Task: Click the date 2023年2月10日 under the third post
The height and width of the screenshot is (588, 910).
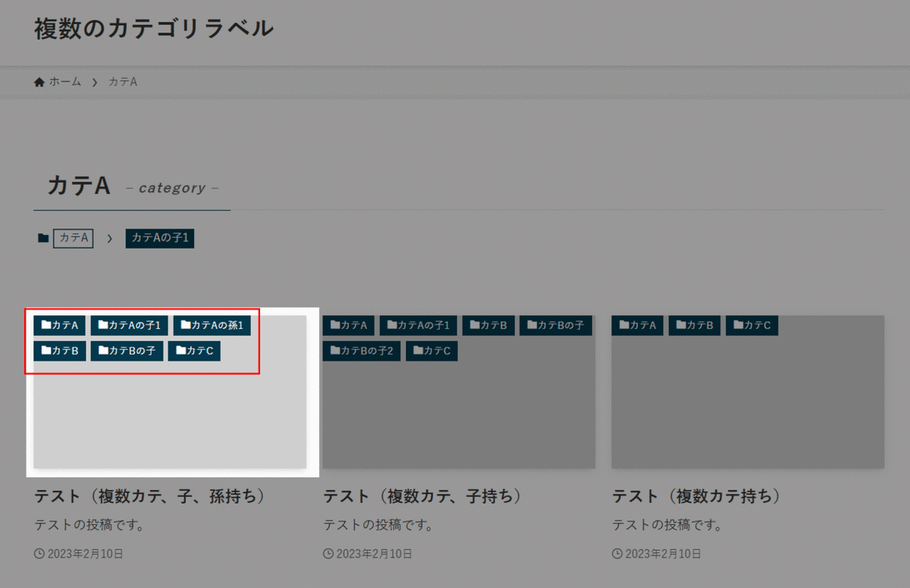Action: 664,554
